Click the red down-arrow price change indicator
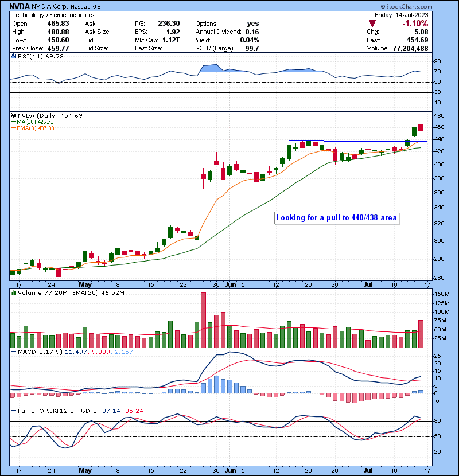The image size is (459, 476). 372,24
